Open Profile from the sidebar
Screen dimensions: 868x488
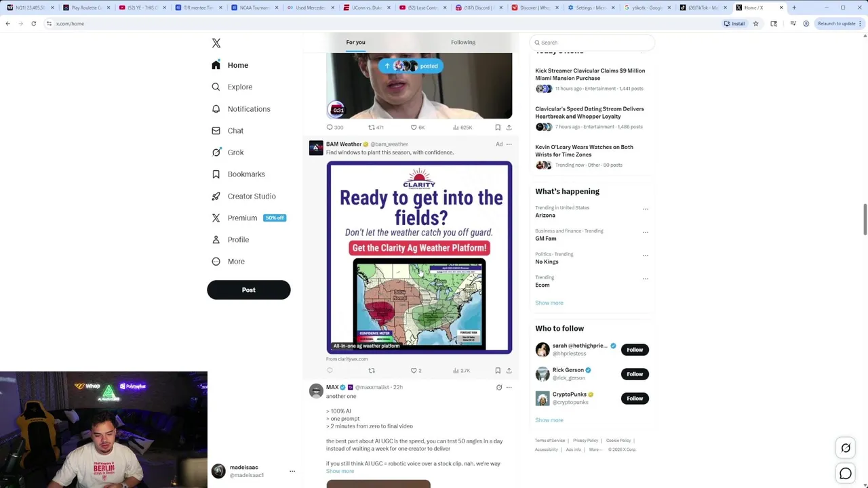tap(230, 239)
